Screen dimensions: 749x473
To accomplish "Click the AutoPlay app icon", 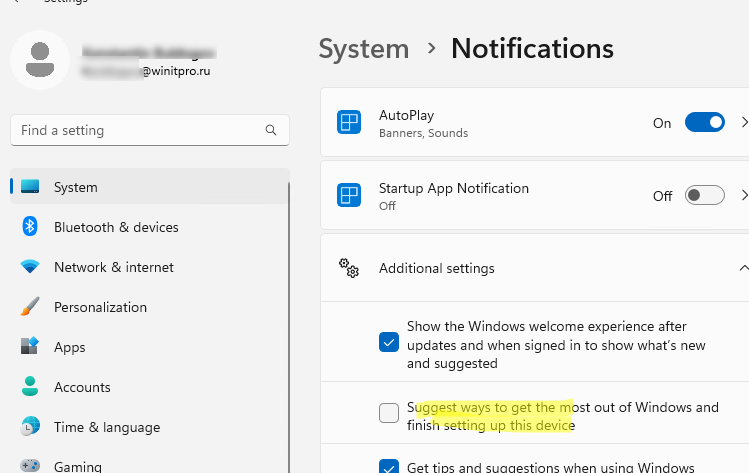I will (x=349, y=122).
